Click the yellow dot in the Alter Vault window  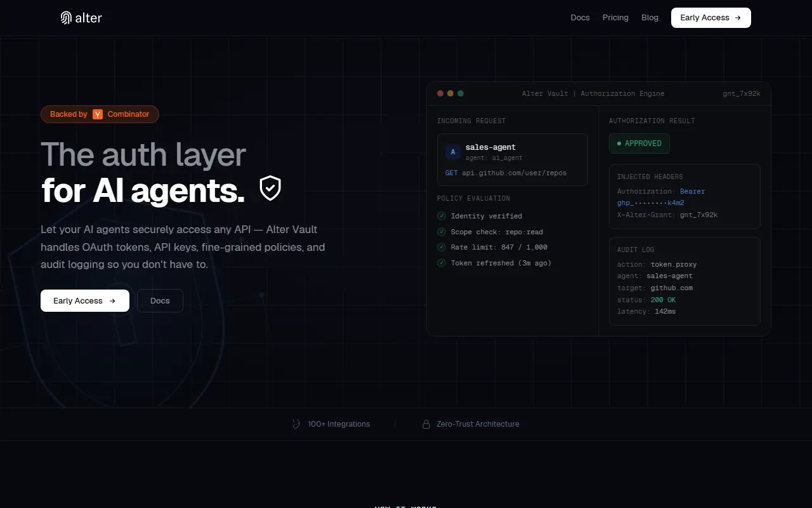(450, 93)
